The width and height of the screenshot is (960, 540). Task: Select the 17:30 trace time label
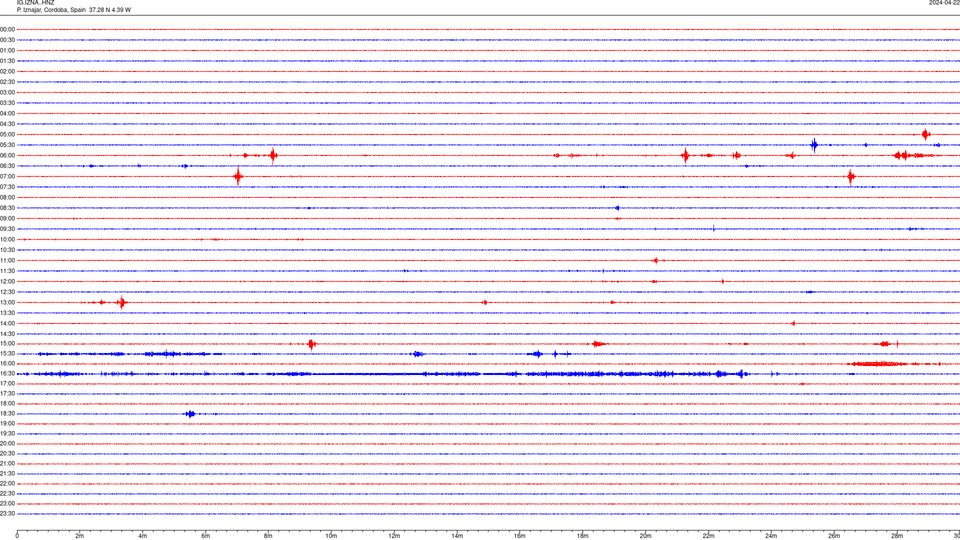[x=7, y=394]
